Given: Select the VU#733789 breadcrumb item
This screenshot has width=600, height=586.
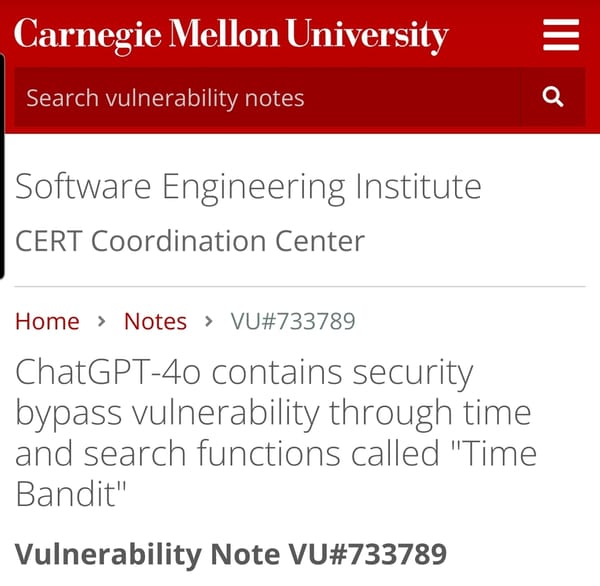Looking at the screenshot, I should [x=293, y=322].
